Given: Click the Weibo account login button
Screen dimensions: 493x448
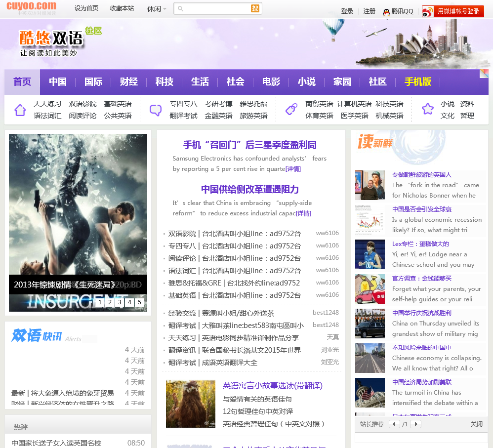Looking at the screenshot, I should (453, 11).
